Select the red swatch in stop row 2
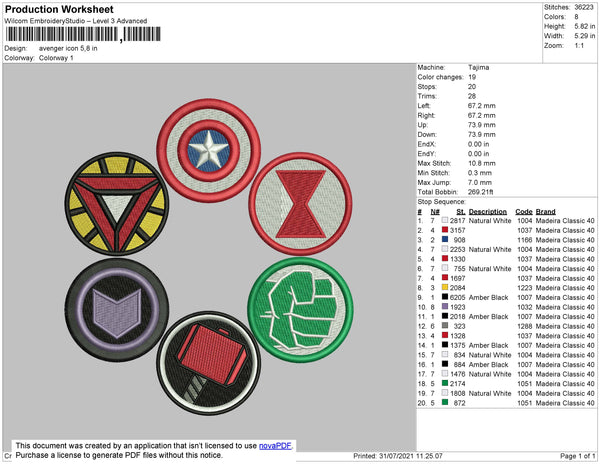 (445, 230)
